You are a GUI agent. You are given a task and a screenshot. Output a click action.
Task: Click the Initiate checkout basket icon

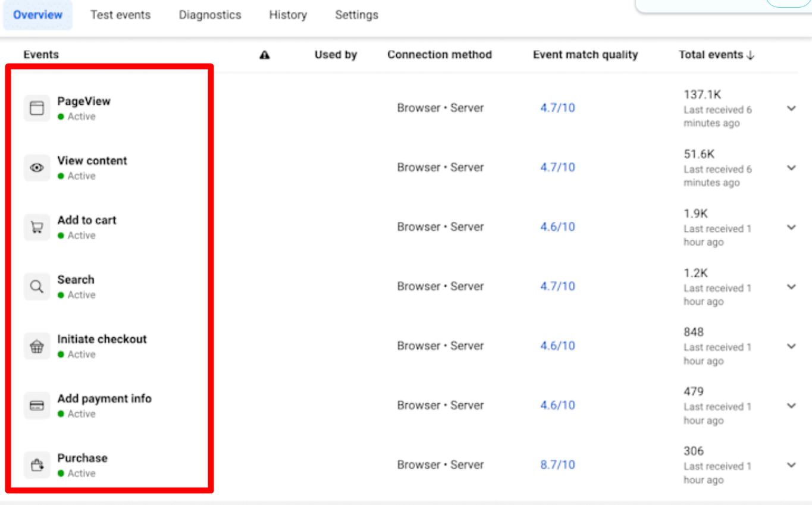point(37,346)
